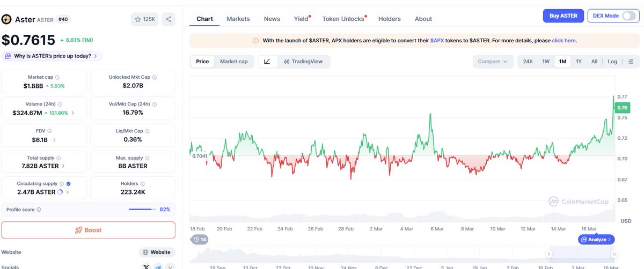Click the 0.76 current price label on axis
644x269 pixels.
(x=622, y=108)
